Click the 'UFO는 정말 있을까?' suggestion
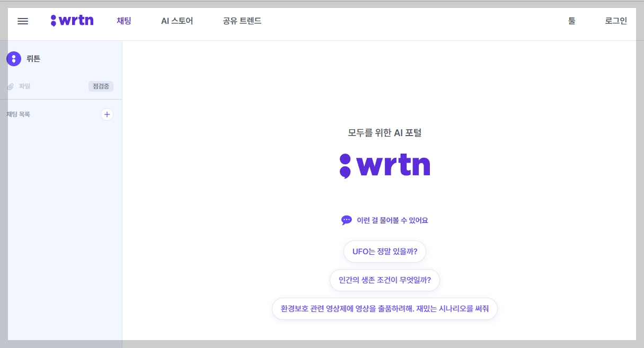 (385, 252)
